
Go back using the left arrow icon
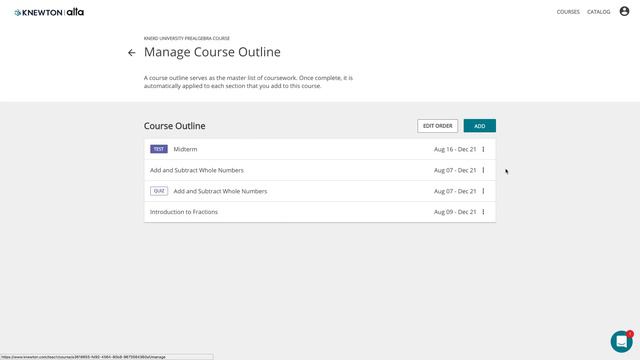[x=131, y=53]
